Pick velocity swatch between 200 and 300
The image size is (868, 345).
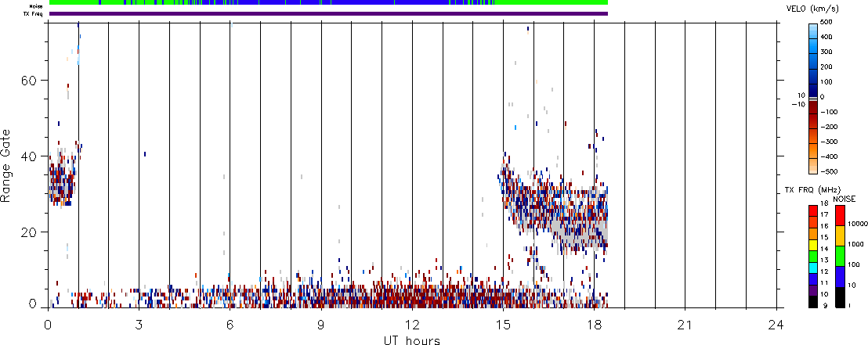(x=812, y=59)
